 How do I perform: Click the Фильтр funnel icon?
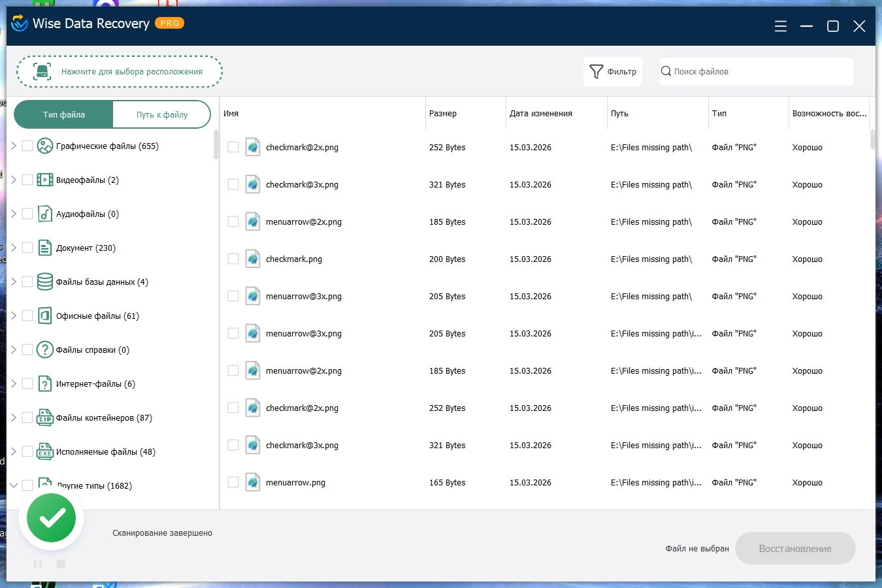click(596, 72)
